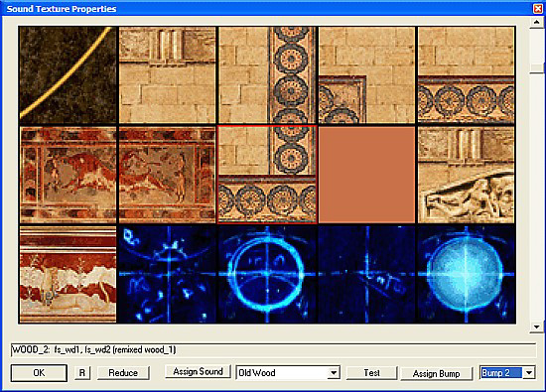The width and height of the screenshot is (546, 392).
Task: Select the glowing blue filled sphere texture
Action: point(466,274)
